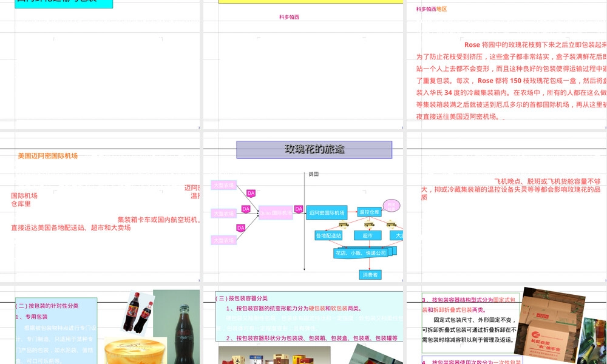The image size is (607, 364).
Task: Select the 包装袋、包装箱、包装盒 line
Action: (x=312, y=338)
